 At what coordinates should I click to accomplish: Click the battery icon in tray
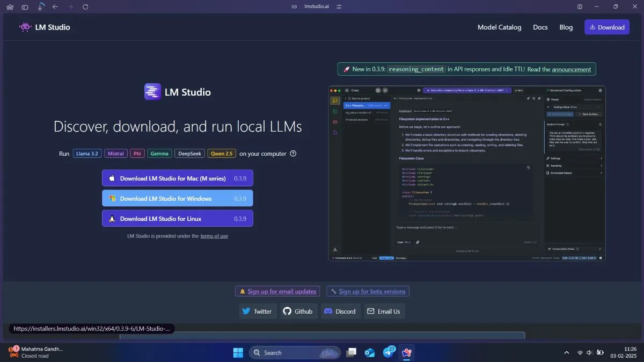point(601,353)
